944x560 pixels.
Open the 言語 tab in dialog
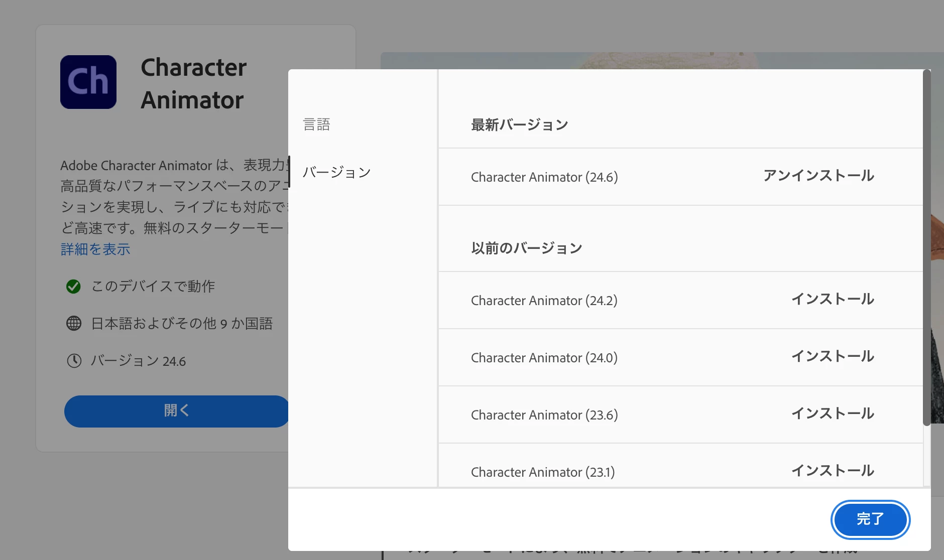coord(317,124)
